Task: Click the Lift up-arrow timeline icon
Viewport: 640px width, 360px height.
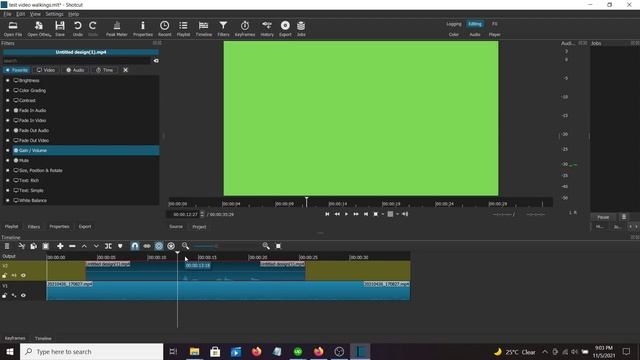Action: (84, 246)
